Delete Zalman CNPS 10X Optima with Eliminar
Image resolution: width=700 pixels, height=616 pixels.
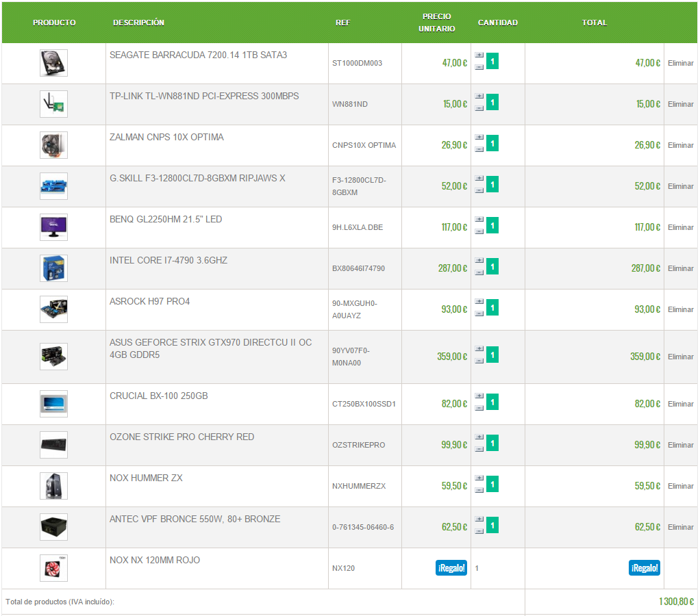680,145
